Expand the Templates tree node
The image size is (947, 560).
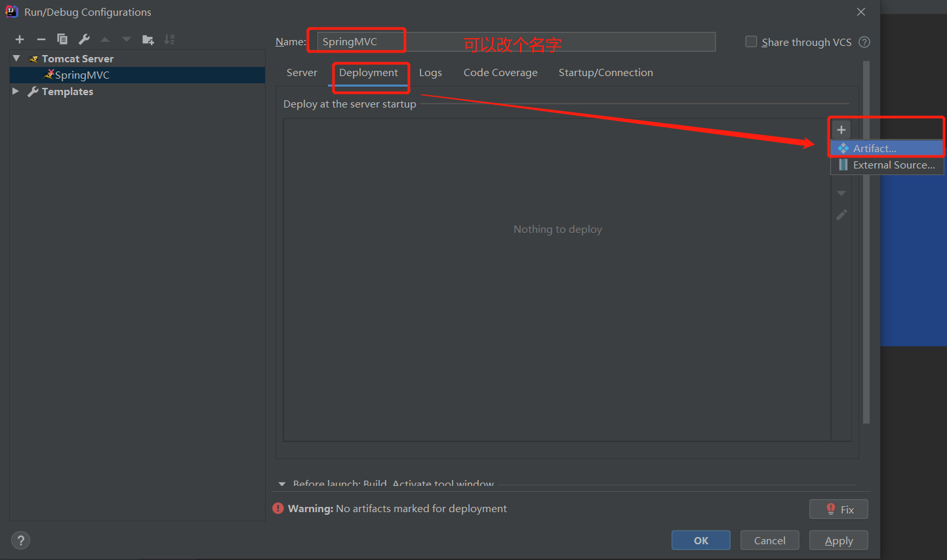[16, 91]
